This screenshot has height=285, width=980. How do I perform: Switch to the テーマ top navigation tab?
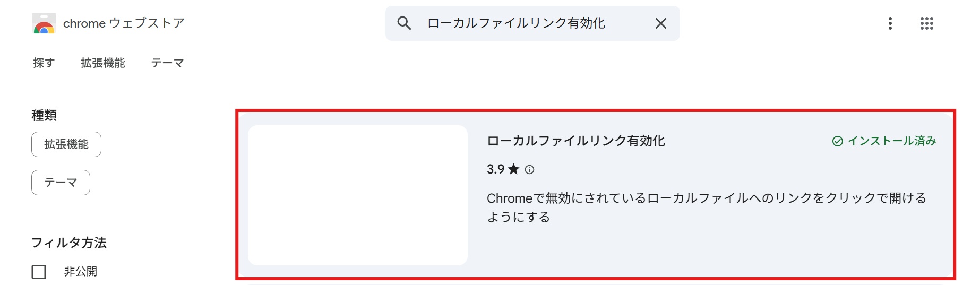(x=167, y=63)
